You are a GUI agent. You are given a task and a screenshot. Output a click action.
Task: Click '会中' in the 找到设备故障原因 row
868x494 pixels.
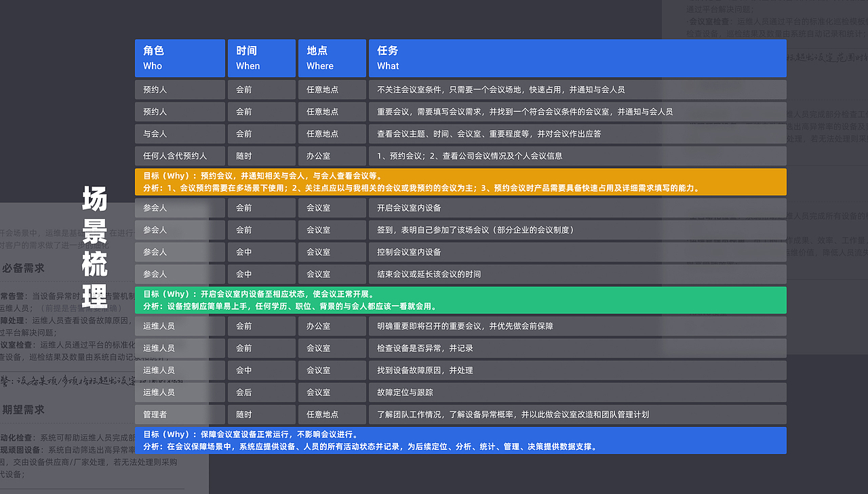coord(262,370)
